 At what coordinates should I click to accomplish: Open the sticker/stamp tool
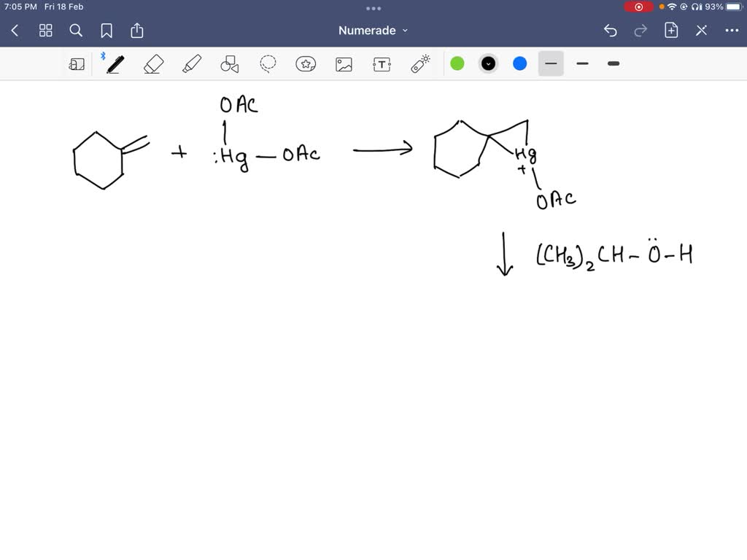pyautogui.click(x=306, y=63)
